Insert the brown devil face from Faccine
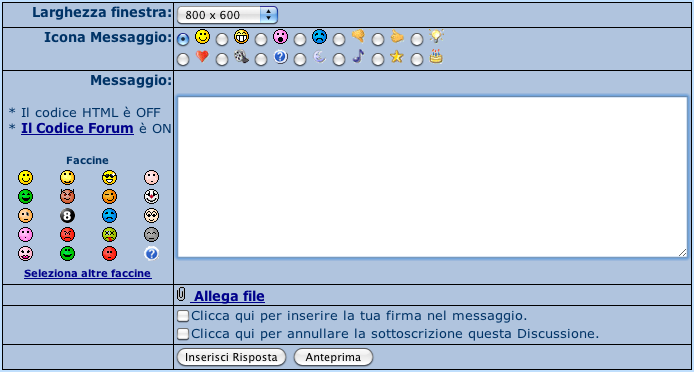This screenshot has width=694, height=372. pos(67,196)
